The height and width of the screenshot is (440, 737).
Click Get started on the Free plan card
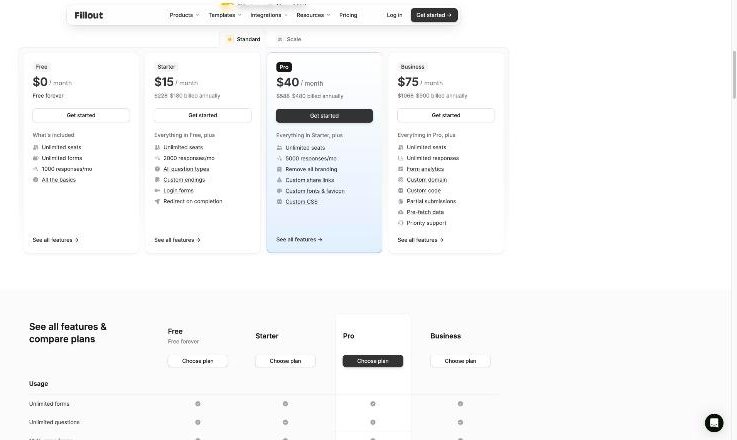coord(81,115)
